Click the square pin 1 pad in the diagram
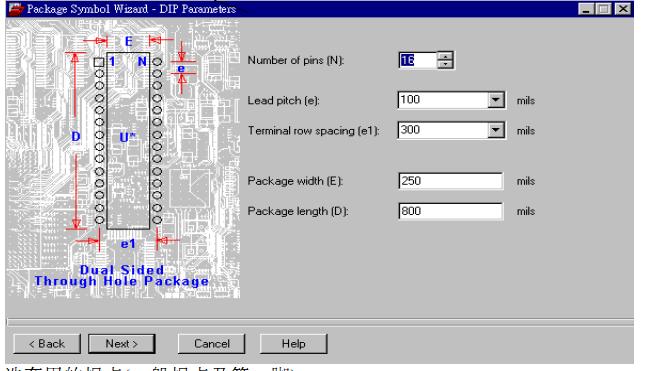The image size is (646, 371). (x=98, y=62)
